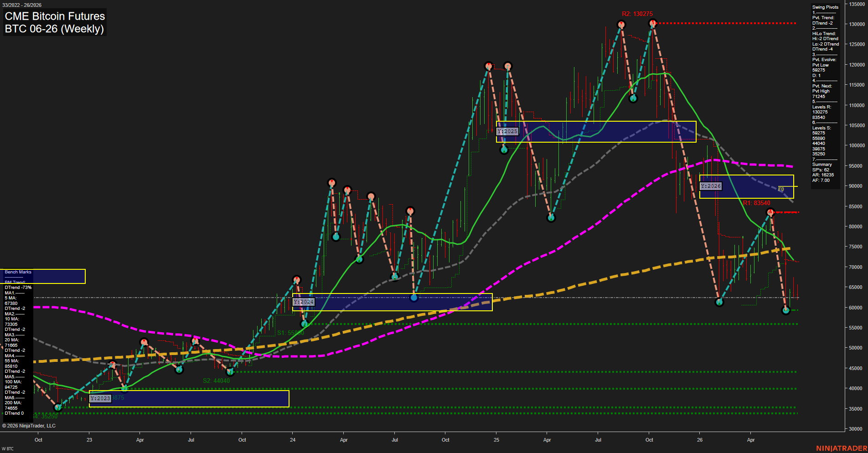This screenshot has height=453, width=868.
Task: Select the latest pivot low marker near 59275
Action: tap(785, 310)
